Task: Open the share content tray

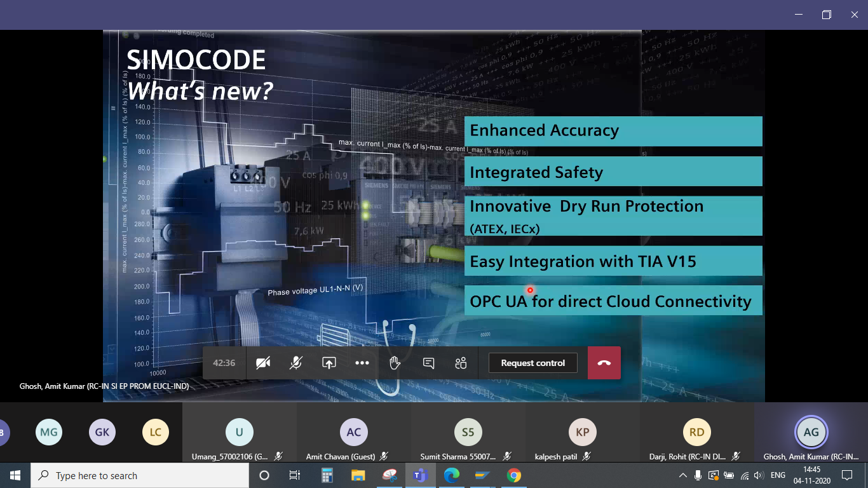Action: coord(329,363)
